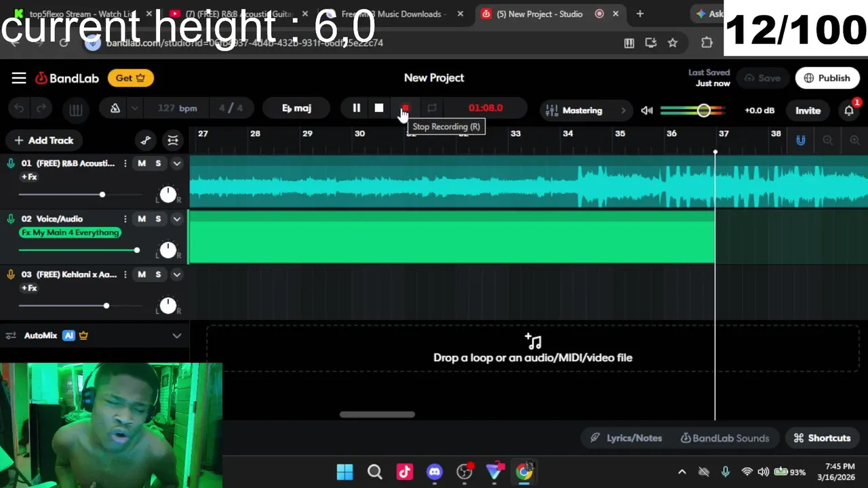Expand the track 02 chevron
The image size is (868, 488).
177,219
